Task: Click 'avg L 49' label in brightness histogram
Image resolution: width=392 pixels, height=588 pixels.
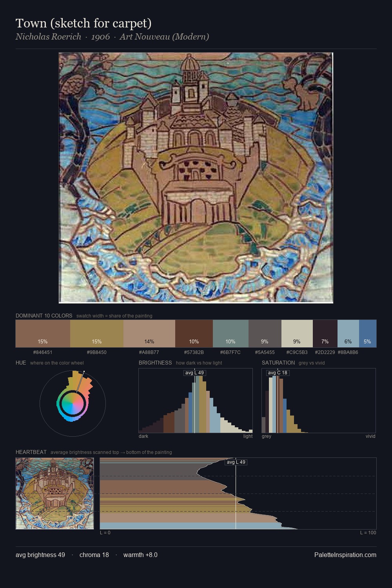Action: pyautogui.click(x=194, y=373)
